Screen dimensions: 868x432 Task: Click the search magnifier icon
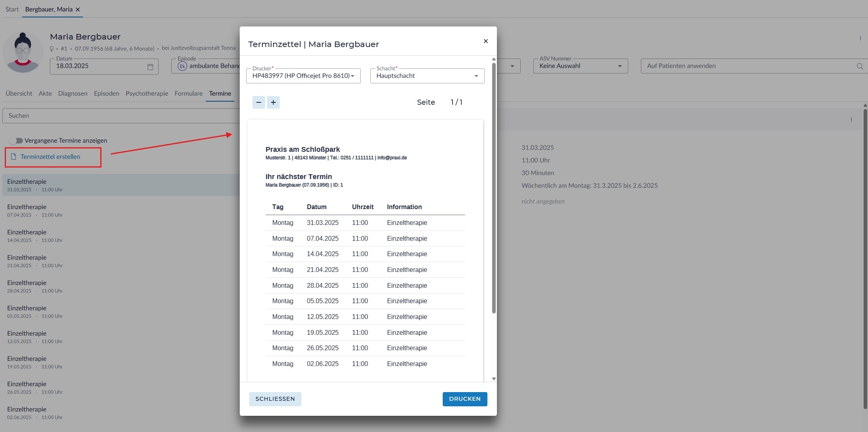(x=860, y=66)
